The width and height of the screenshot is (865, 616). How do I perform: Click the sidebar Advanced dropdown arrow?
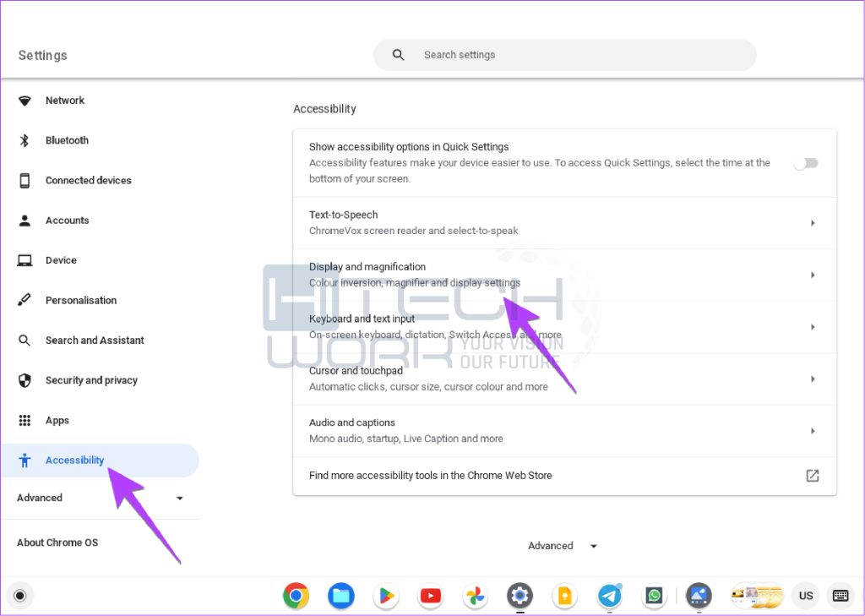point(179,499)
